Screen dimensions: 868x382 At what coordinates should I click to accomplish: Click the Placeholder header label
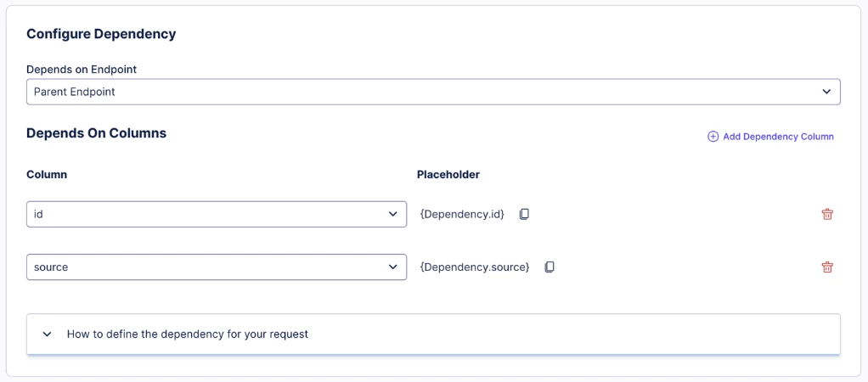coord(448,175)
